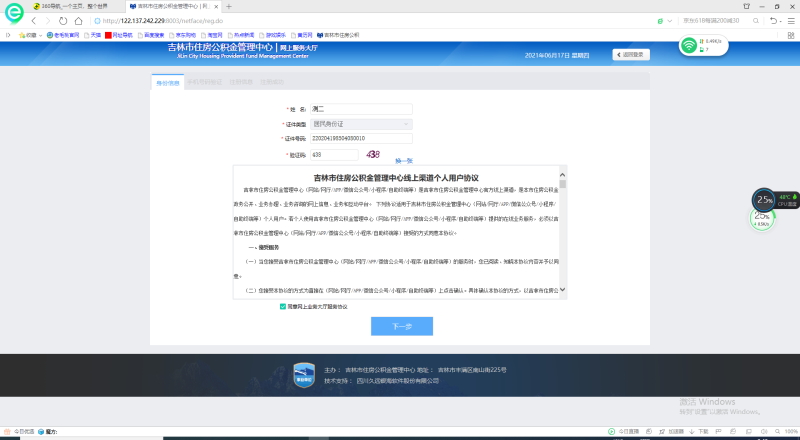
Task: Switch to 手机号码验证 step tab
Action: [204, 82]
